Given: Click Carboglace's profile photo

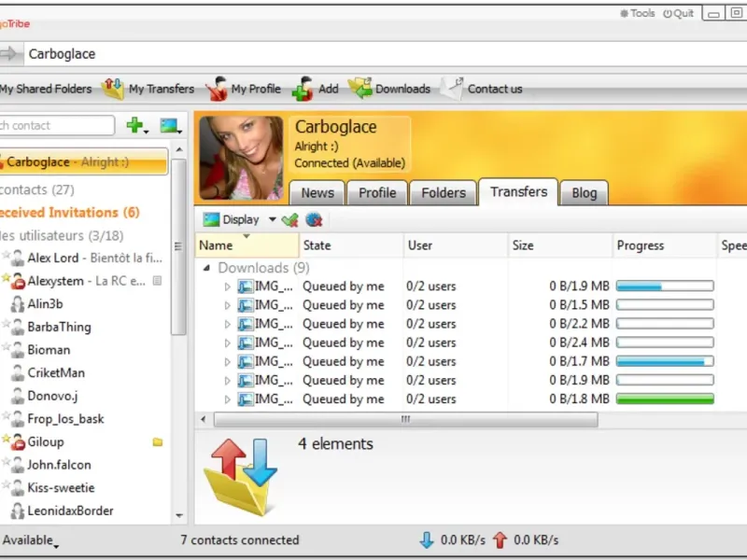Looking at the screenshot, I should point(241,158).
